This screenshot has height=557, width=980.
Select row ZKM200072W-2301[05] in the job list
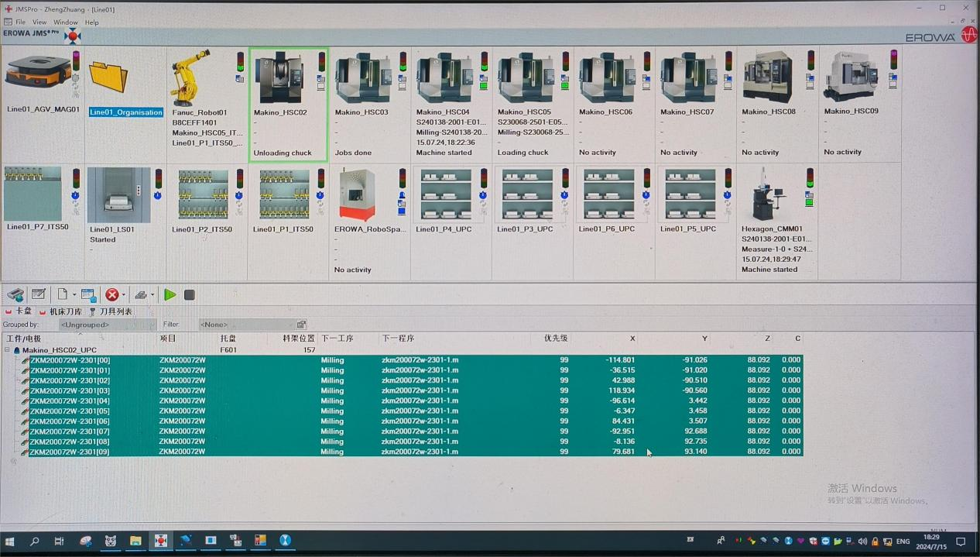pos(70,411)
